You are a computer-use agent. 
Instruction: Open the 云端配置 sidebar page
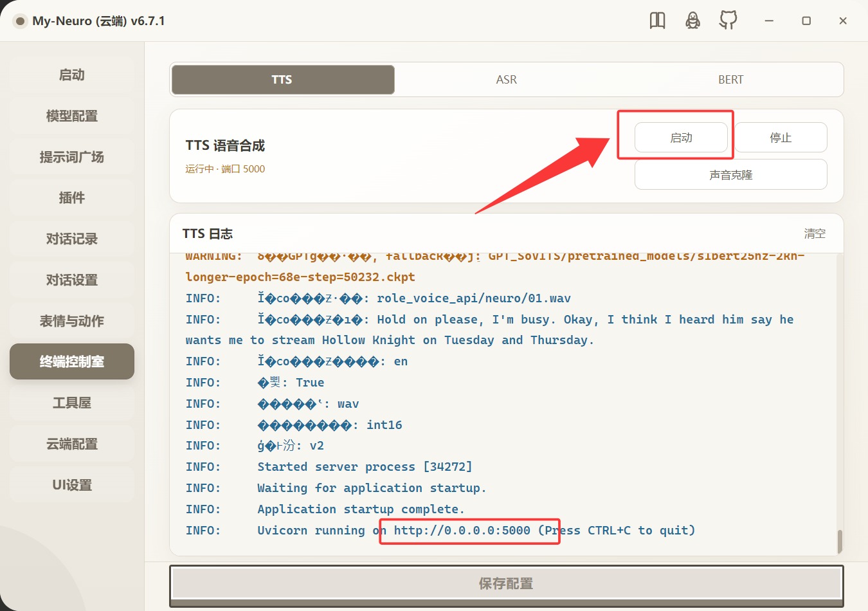[x=72, y=444]
